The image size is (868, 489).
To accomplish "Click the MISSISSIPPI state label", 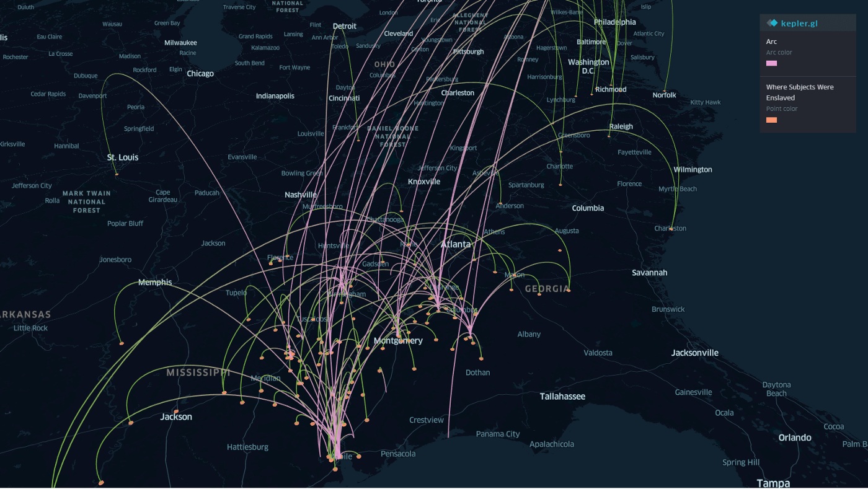I will 198,372.
